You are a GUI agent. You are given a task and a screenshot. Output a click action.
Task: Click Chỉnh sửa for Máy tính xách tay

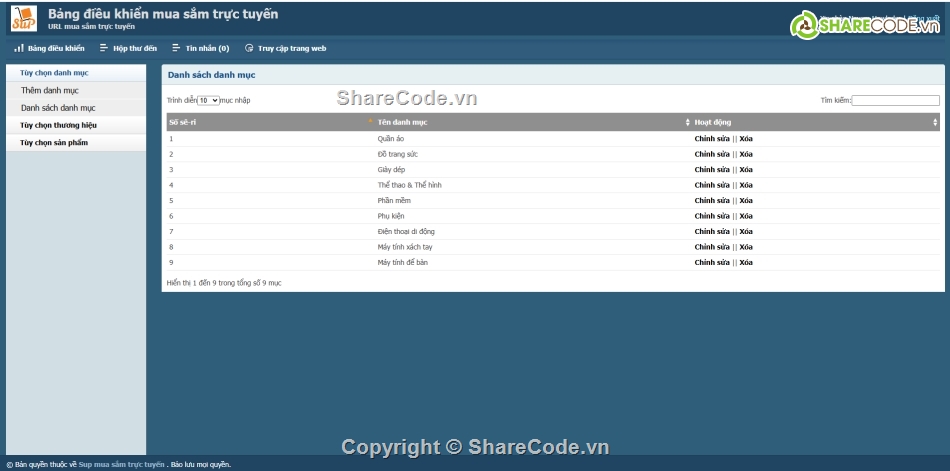click(712, 247)
